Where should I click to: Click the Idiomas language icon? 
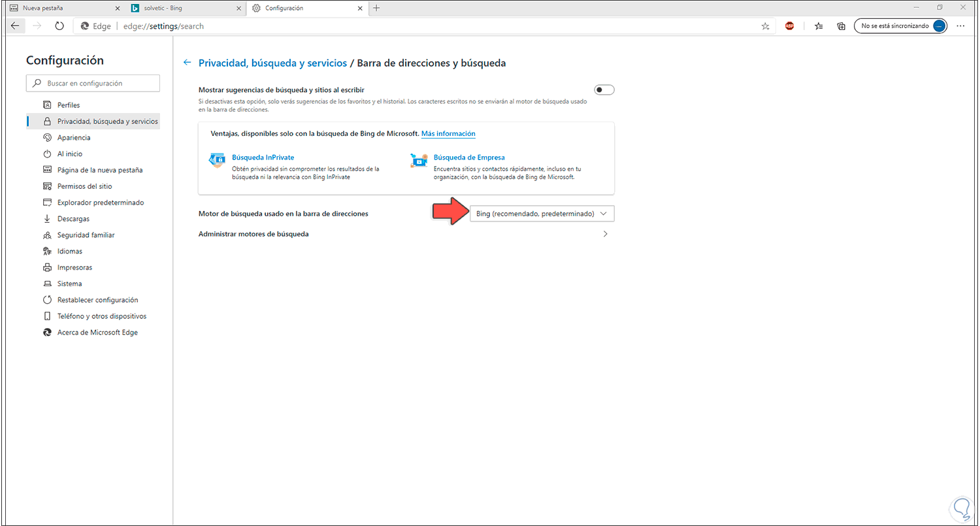47,252
